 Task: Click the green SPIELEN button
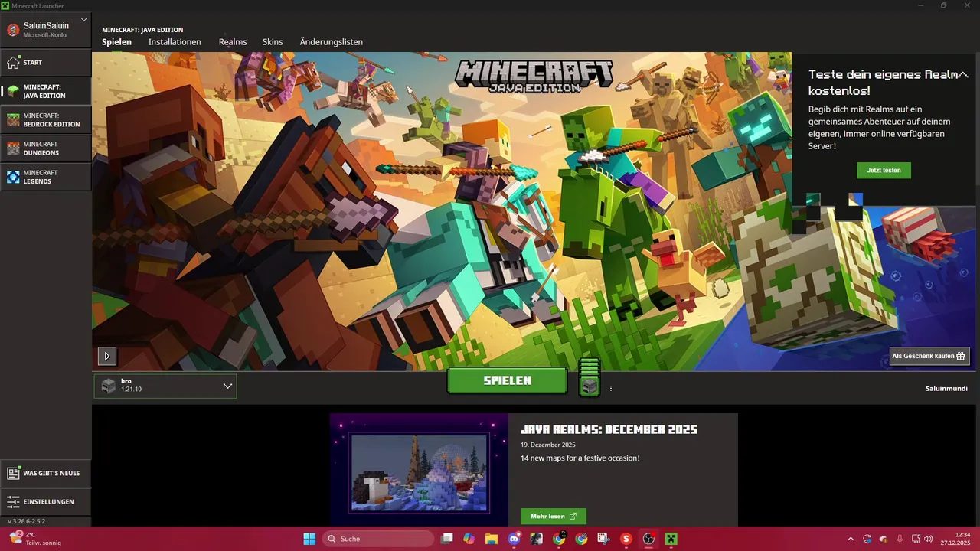(x=508, y=380)
